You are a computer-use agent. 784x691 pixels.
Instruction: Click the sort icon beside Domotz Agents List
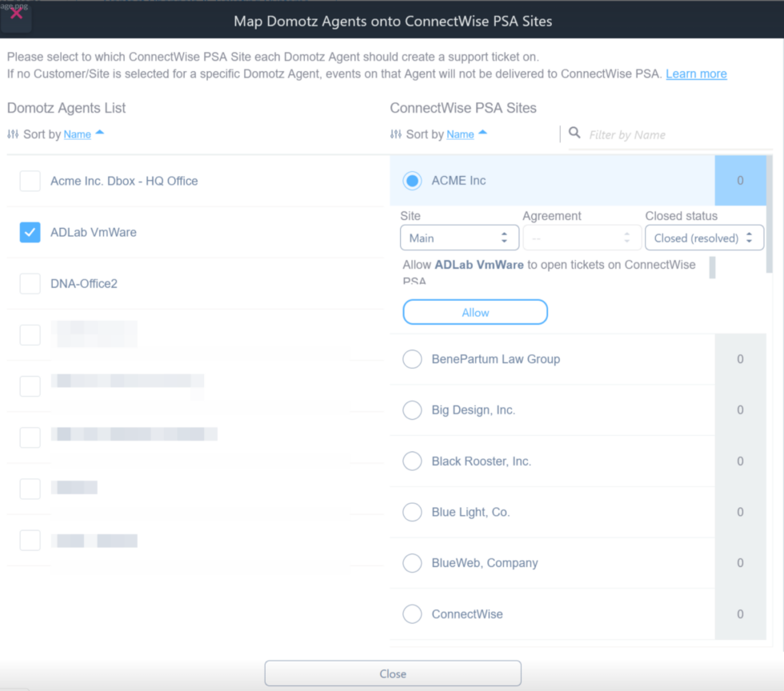(12, 134)
